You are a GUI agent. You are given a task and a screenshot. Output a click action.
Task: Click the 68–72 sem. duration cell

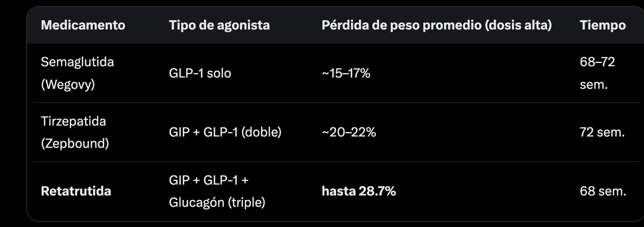pos(597,73)
